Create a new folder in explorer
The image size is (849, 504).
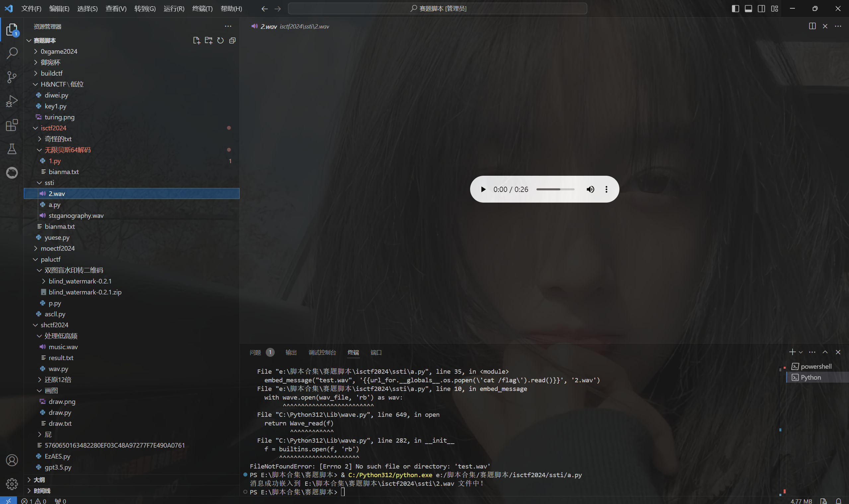[209, 40]
